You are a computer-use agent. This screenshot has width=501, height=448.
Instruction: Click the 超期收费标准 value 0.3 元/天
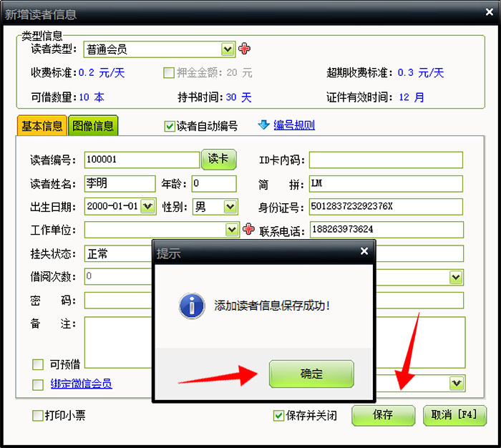click(421, 73)
